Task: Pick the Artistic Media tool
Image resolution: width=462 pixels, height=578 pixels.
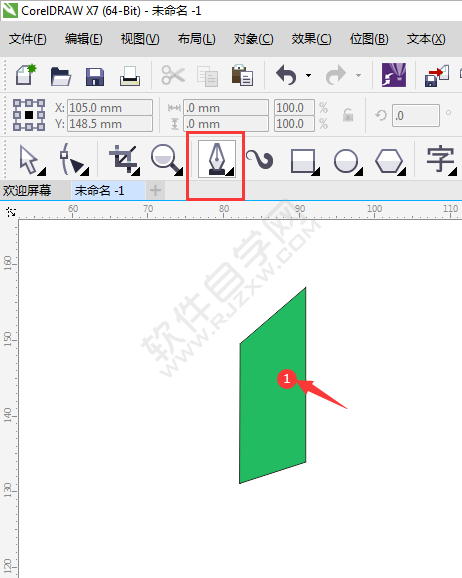Action: click(x=260, y=159)
